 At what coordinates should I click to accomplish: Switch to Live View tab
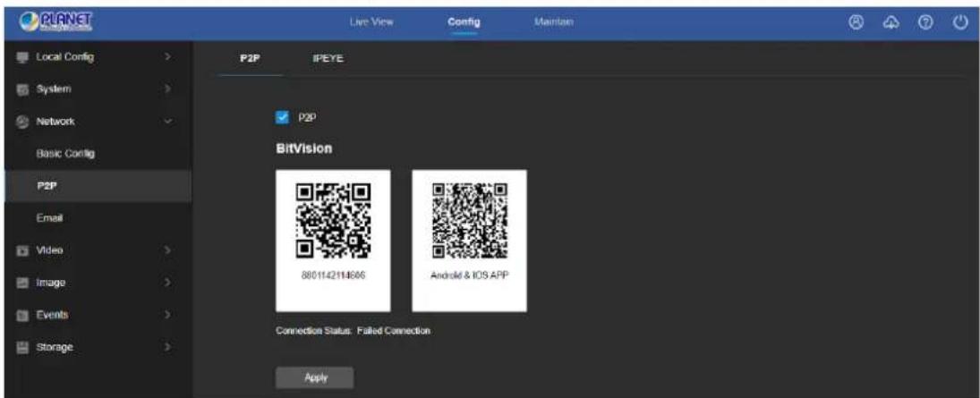click(371, 22)
